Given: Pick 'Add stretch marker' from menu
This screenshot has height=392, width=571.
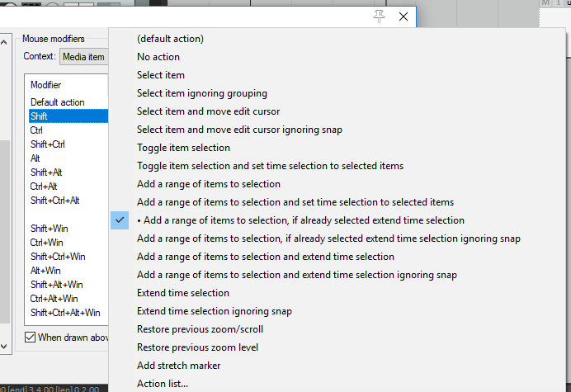Looking at the screenshot, I should coord(178,366).
